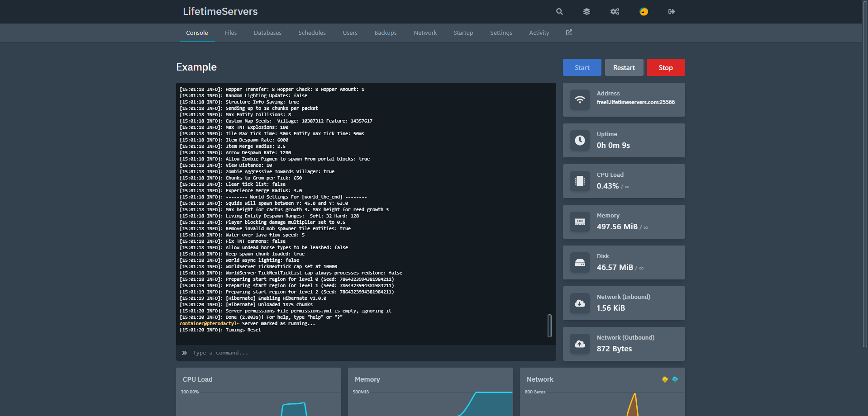Open the Databases tab
The image size is (868, 416).
click(267, 33)
